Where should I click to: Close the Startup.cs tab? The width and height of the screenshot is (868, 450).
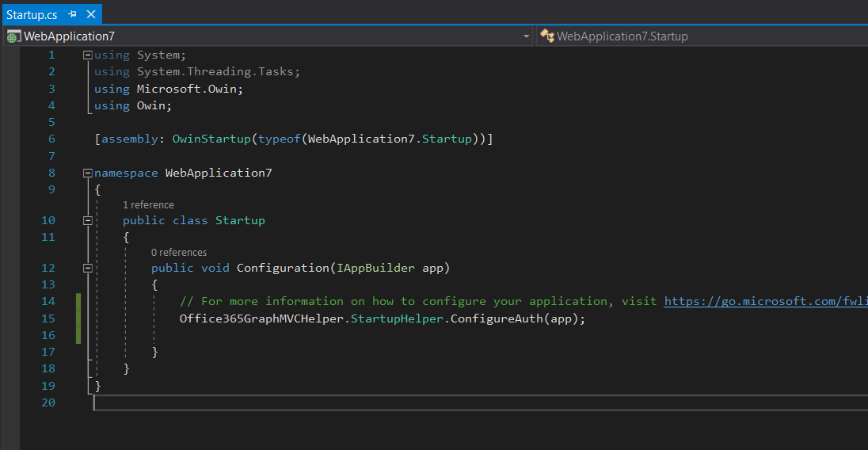[90, 14]
